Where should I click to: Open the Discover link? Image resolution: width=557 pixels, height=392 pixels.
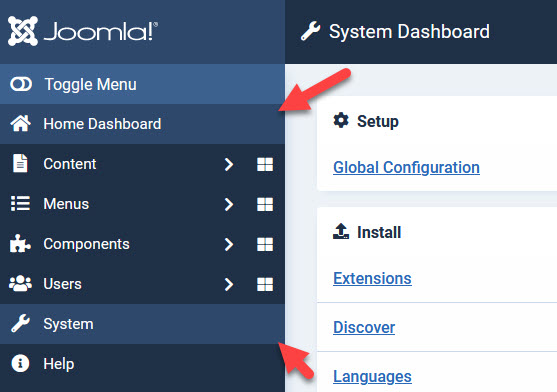(364, 327)
